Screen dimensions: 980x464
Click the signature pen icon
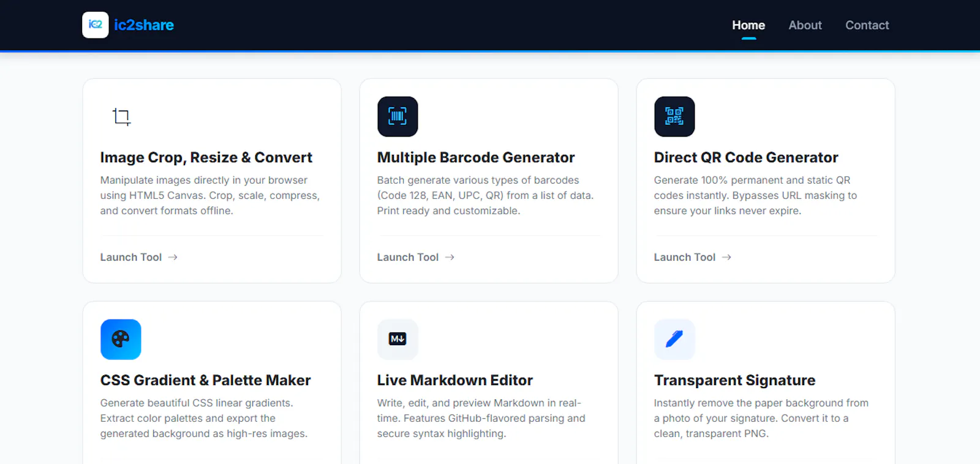[674, 339]
